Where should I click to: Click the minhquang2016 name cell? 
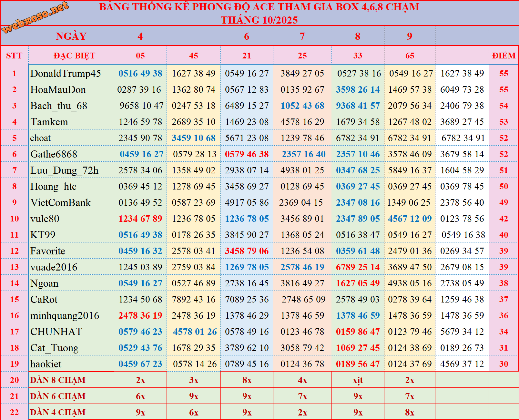65,316
